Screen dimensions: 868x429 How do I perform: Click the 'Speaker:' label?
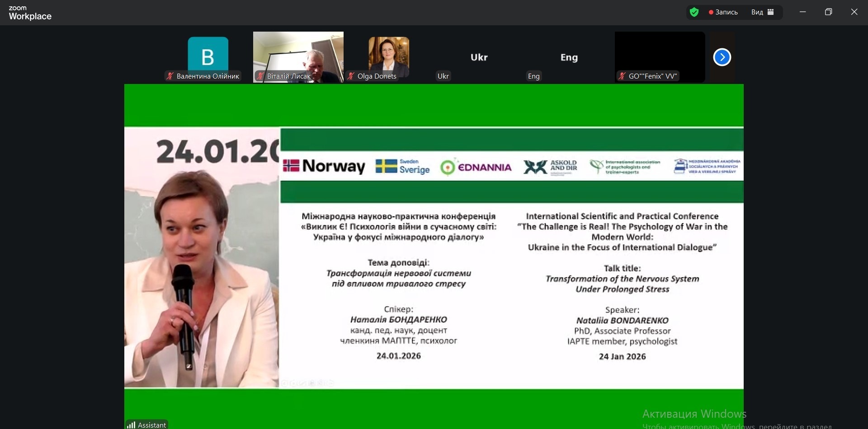pyautogui.click(x=622, y=310)
